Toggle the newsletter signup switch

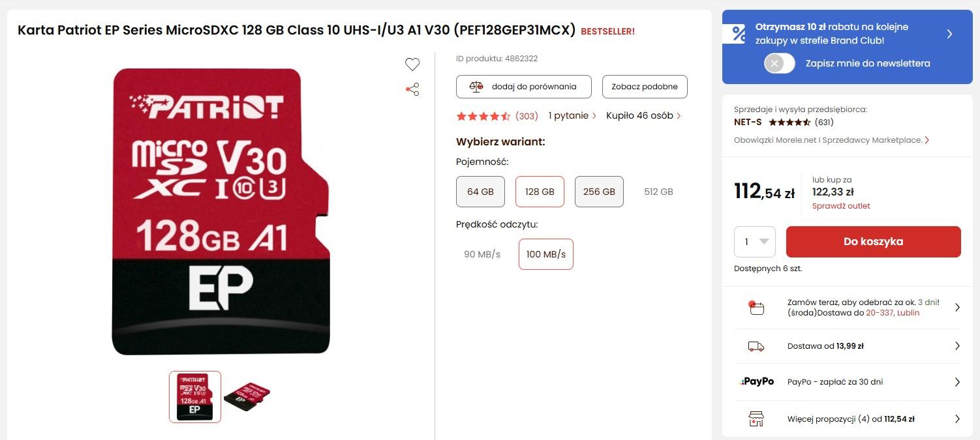(x=780, y=63)
